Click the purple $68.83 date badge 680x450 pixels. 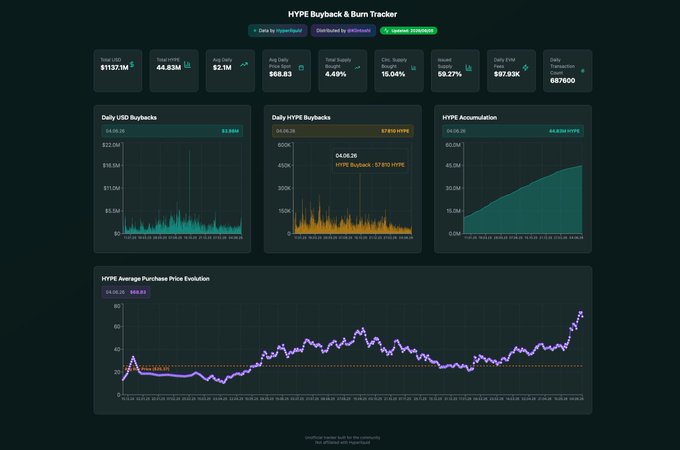tap(126, 292)
